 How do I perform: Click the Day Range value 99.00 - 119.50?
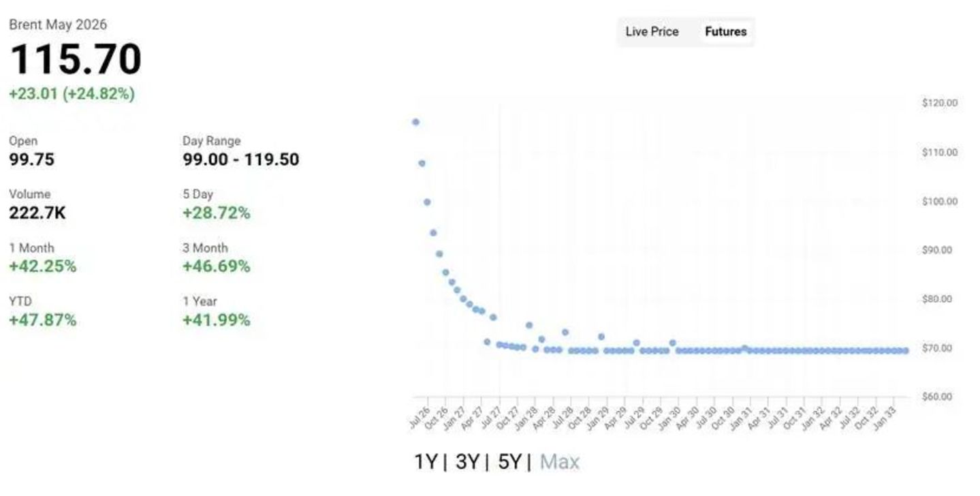tap(240, 159)
